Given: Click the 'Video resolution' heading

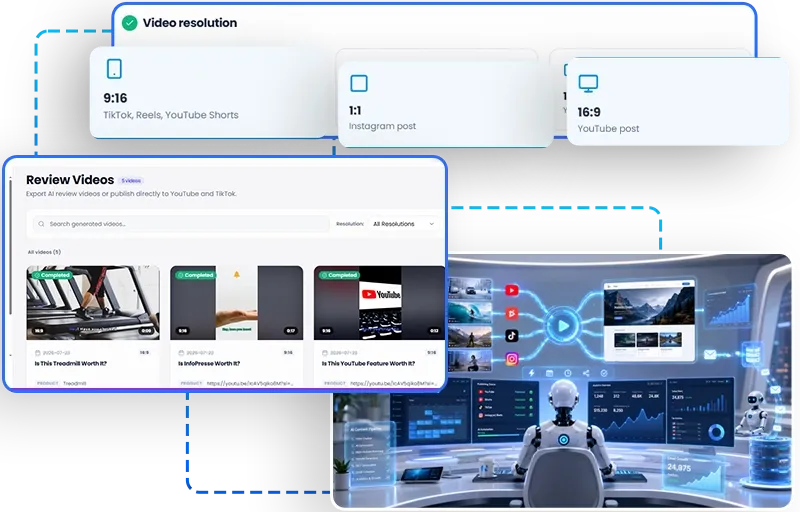Looking at the screenshot, I should [x=190, y=23].
